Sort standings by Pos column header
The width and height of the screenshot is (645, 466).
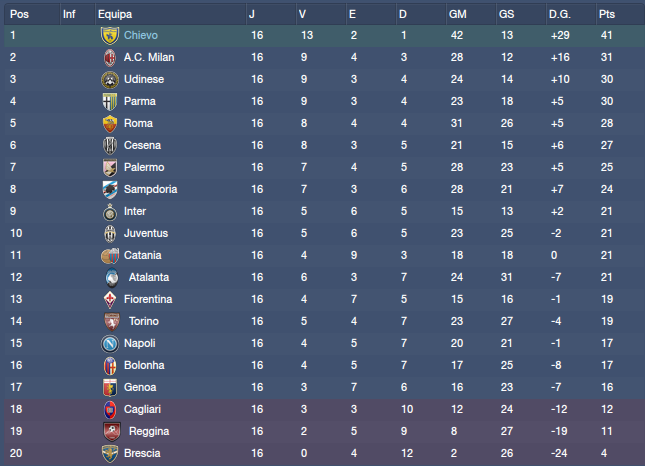[19, 14]
